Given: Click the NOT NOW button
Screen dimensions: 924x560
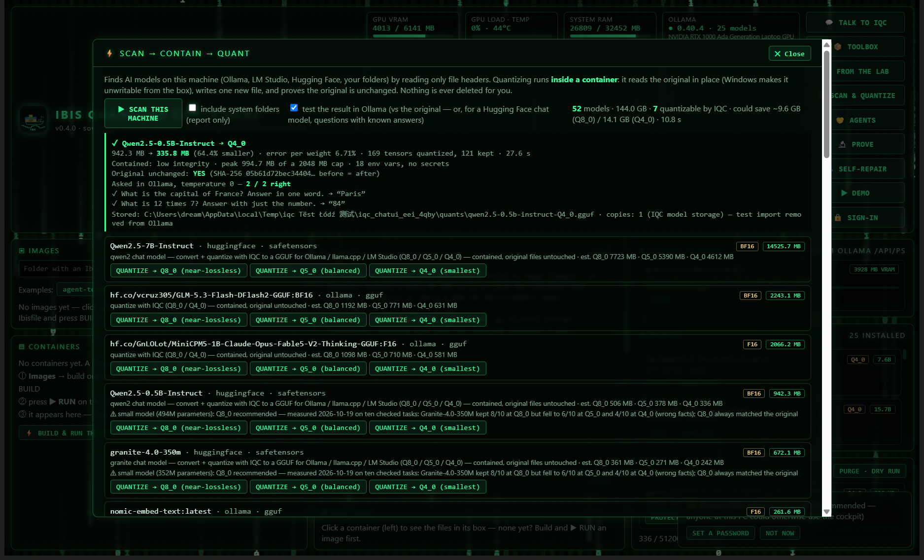Looking at the screenshot, I should pyautogui.click(x=780, y=533).
